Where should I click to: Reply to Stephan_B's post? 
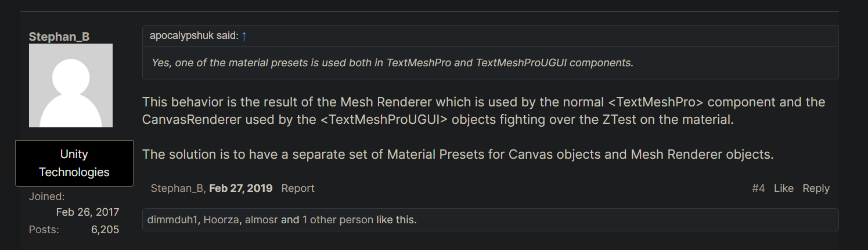click(x=816, y=188)
